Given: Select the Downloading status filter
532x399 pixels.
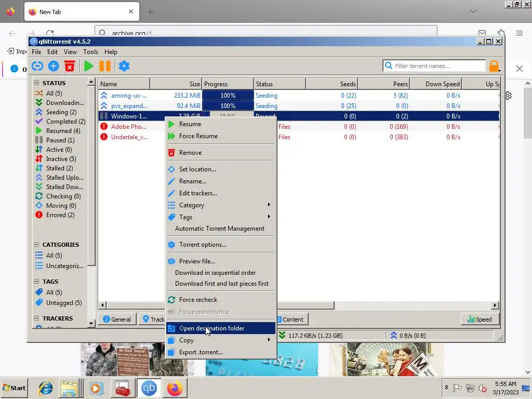Looking at the screenshot, I should tap(60, 102).
